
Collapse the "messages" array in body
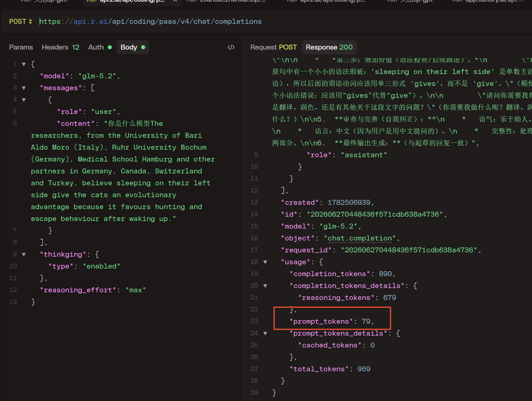click(x=24, y=88)
